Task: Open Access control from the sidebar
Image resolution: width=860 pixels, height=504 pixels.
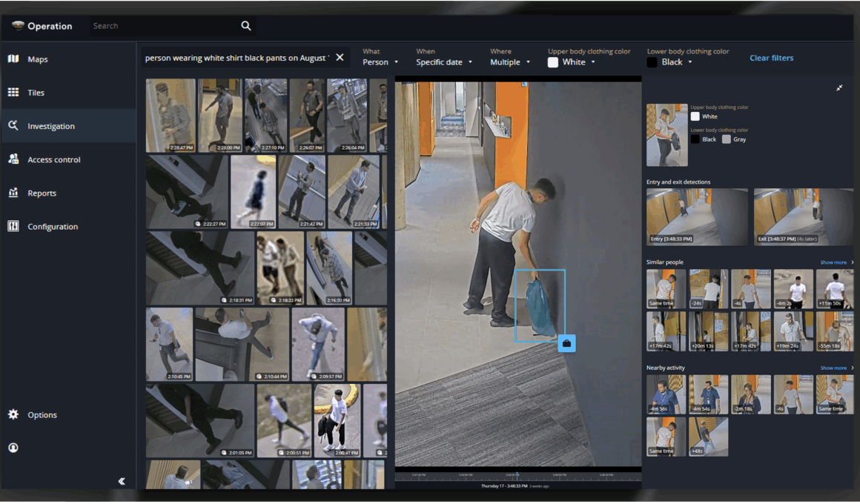Action: click(68, 159)
